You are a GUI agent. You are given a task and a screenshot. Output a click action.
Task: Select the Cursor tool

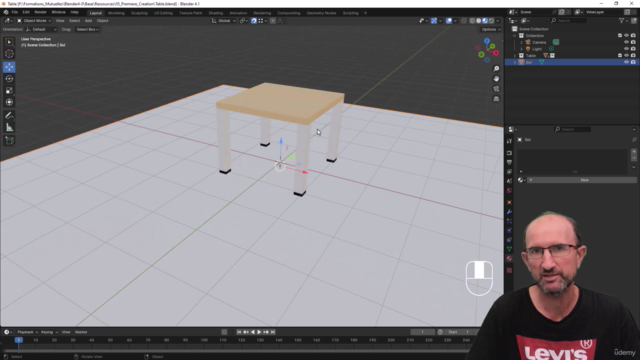(9, 54)
